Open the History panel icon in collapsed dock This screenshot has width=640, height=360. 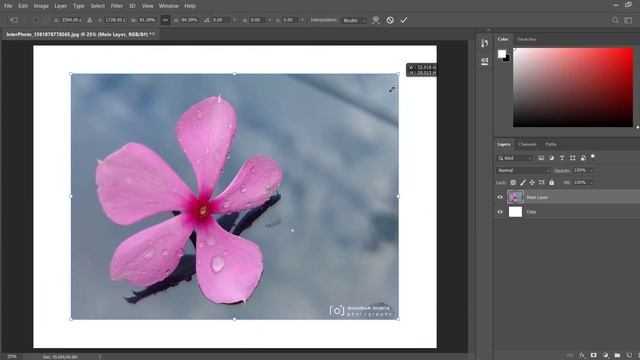tap(484, 43)
